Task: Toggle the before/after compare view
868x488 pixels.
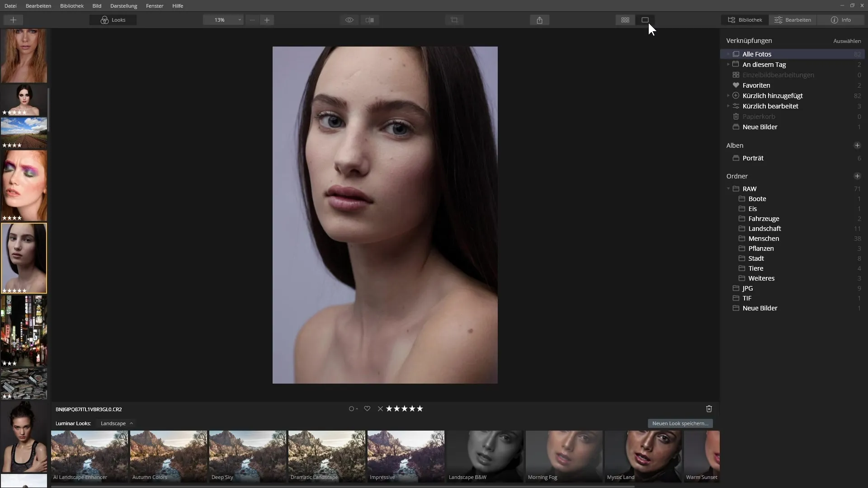Action: tap(370, 20)
